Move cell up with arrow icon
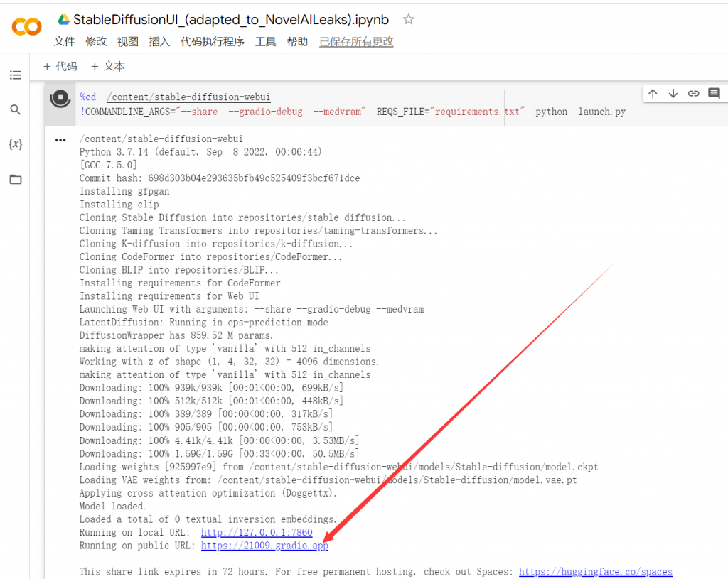The width and height of the screenshot is (728, 579). pyautogui.click(x=653, y=94)
